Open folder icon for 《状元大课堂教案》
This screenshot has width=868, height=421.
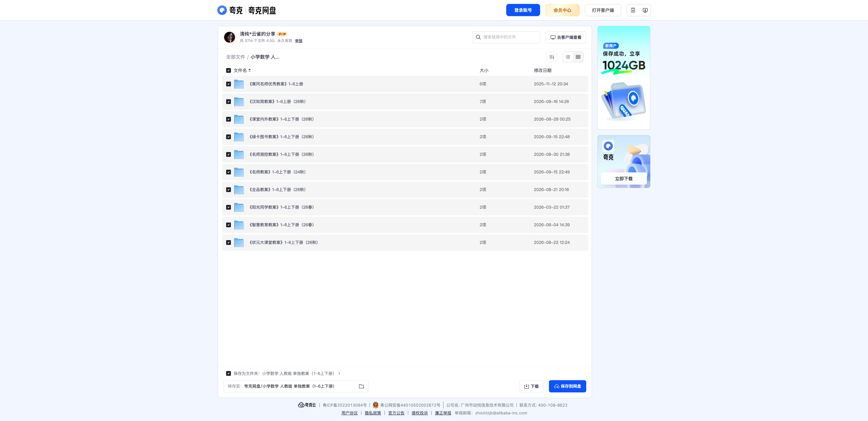(x=239, y=243)
